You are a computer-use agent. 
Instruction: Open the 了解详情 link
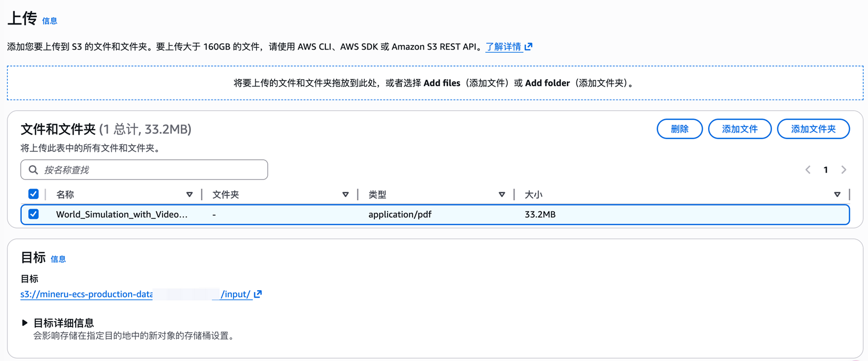pos(503,47)
